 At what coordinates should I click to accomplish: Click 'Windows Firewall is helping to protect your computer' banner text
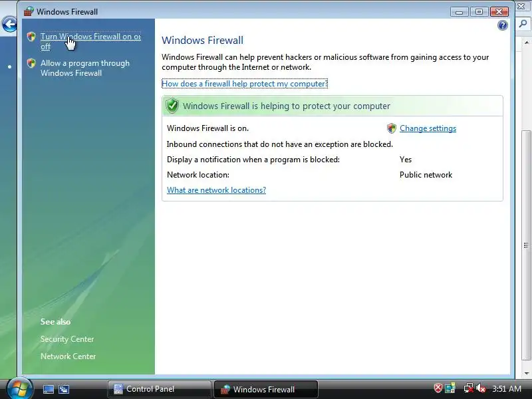pos(287,106)
